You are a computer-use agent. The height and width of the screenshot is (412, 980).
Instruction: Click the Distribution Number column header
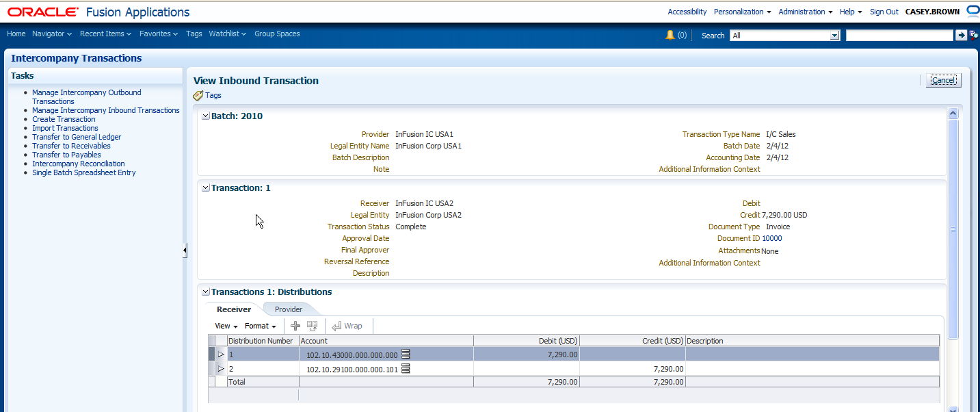tap(263, 341)
